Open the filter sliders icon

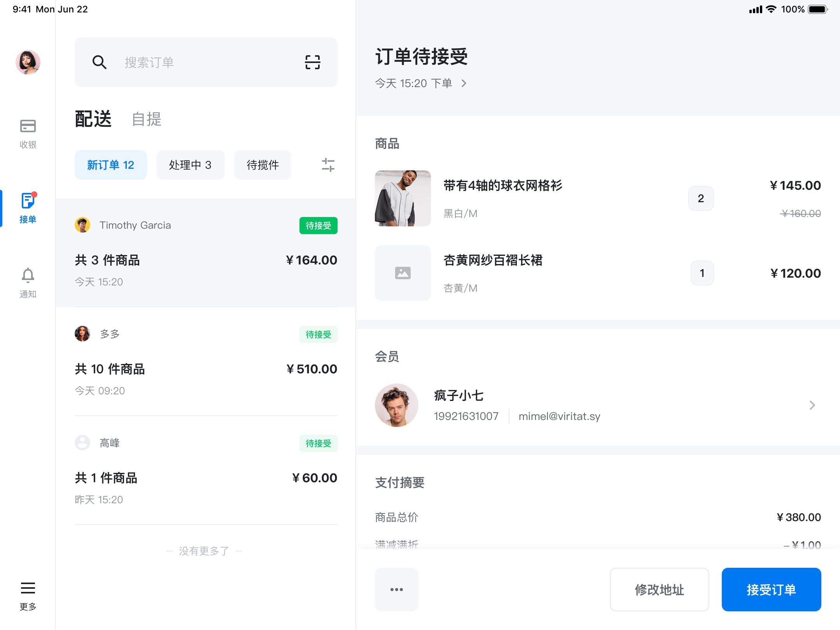click(x=328, y=165)
